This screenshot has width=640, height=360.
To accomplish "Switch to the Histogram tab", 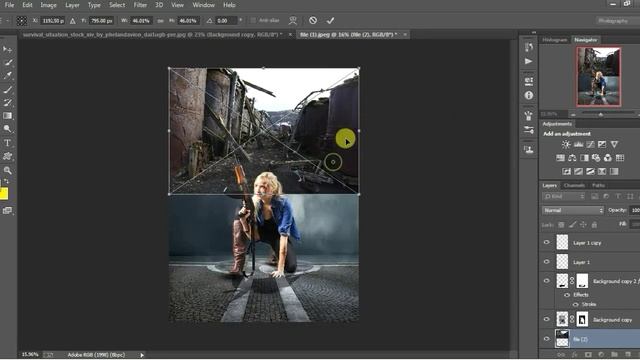I will 555,40.
